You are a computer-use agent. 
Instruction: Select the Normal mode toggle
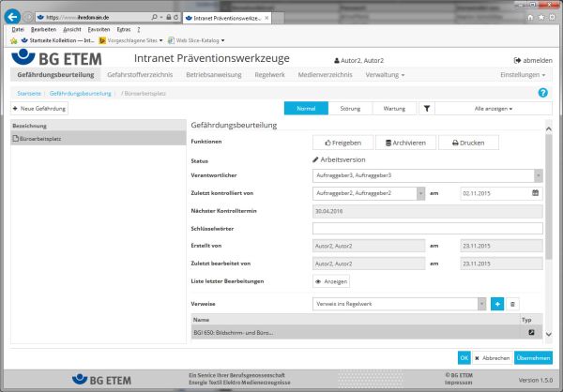[x=306, y=109]
